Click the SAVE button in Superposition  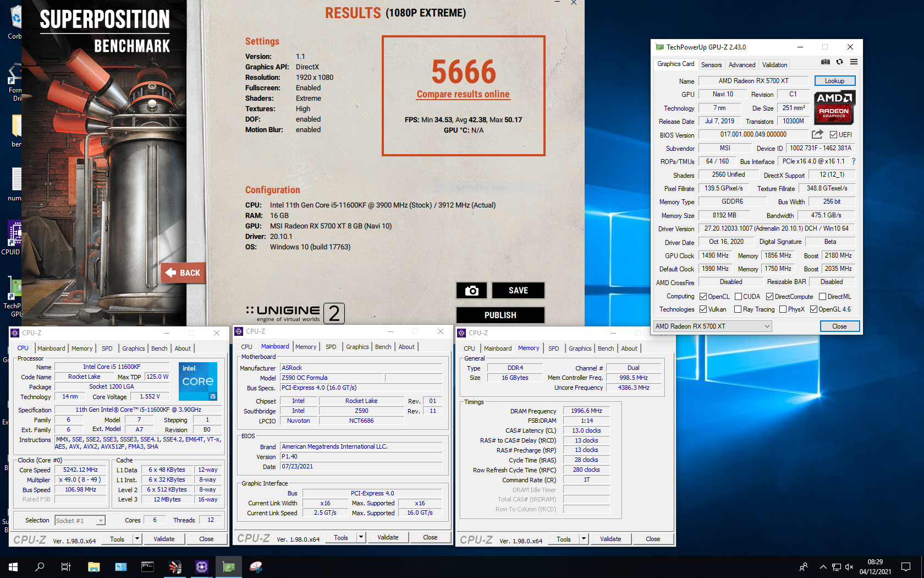click(x=518, y=291)
